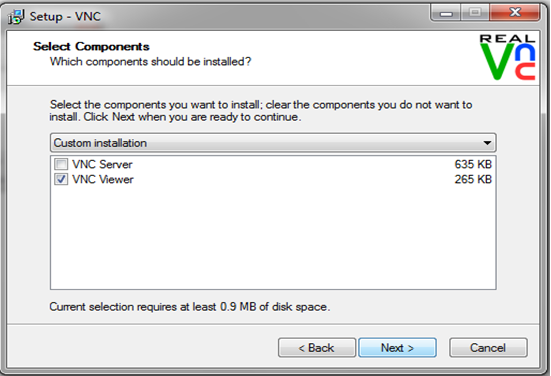Select the VNC Viewer component label
Screen dimensions: 551x376
[x=103, y=179]
